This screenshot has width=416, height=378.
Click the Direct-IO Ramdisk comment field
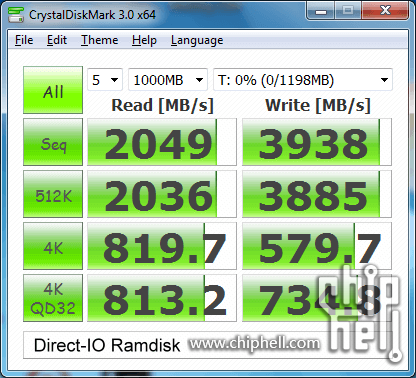point(207,345)
